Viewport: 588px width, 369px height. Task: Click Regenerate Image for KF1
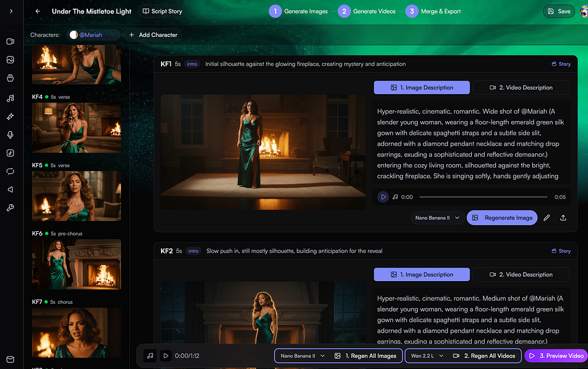click(502, 218)
